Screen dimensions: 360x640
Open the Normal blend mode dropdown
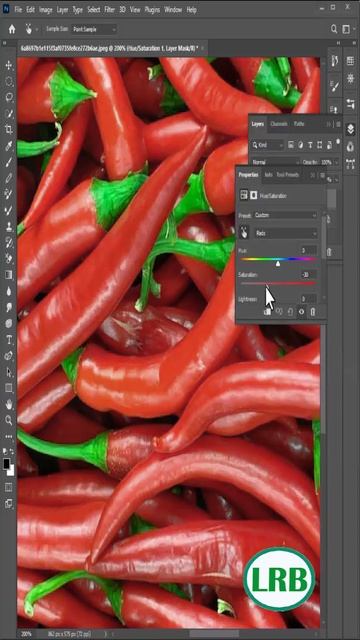(276, 162)
